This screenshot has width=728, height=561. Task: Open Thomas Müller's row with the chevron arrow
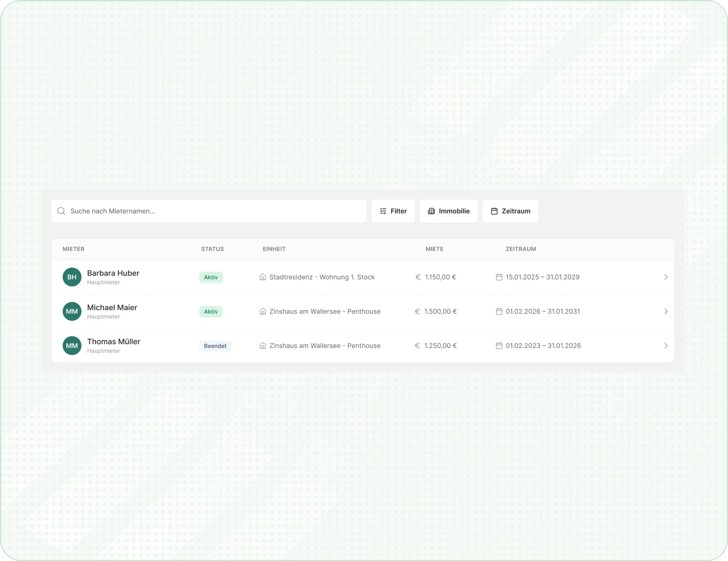(x=666, y=346)
